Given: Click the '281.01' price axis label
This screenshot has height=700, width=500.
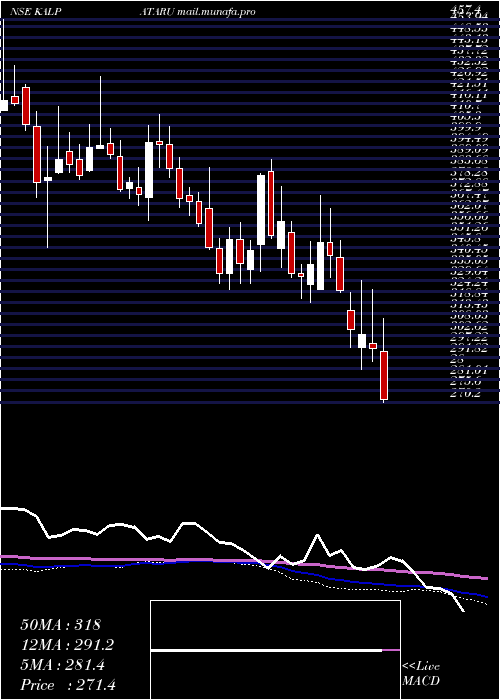Looking at the screenshot, I should pos(470,370).
